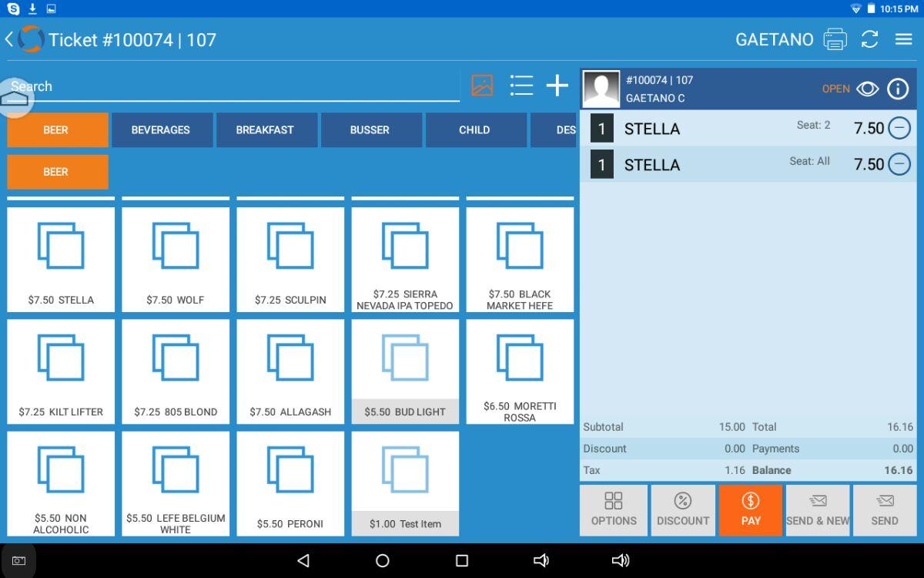The height and width of the screenshot is (578, 924).
Task: Tap the SEND button
Action: pyautogui.click(x=885, y=510)
